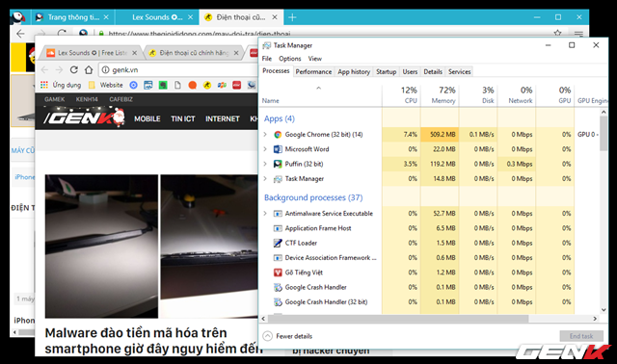Sort processes by CPU column
The height and width of the screenshot is (364, 617).
401,95
